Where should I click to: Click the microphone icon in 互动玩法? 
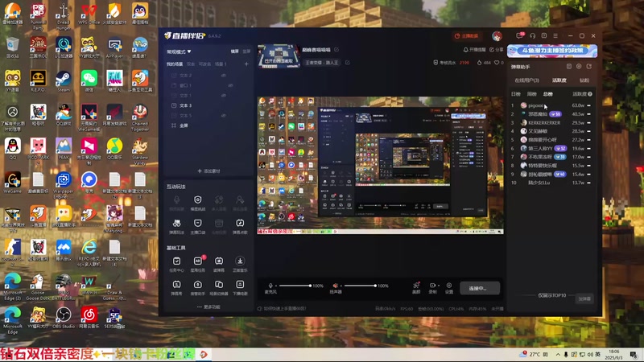pos(176,200)
